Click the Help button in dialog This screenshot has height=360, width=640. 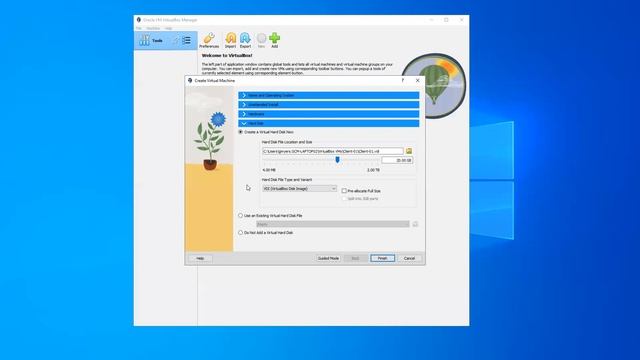pos(200,258)
